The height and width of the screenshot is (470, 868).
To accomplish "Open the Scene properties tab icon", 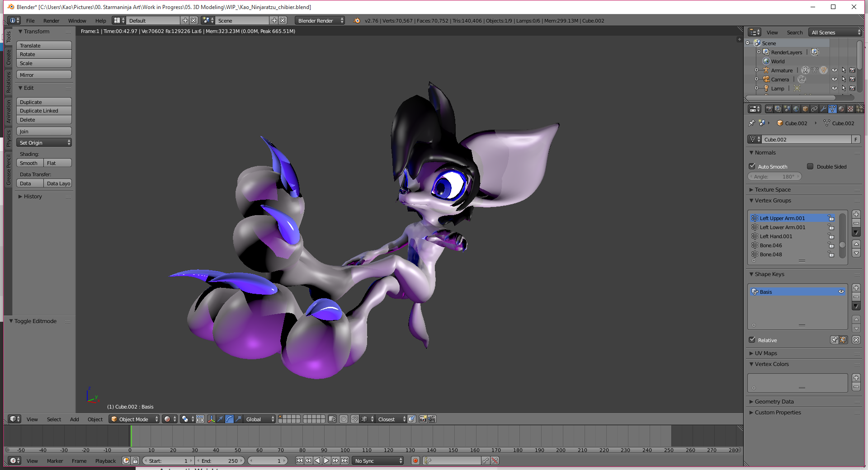I will click(787, 109).
